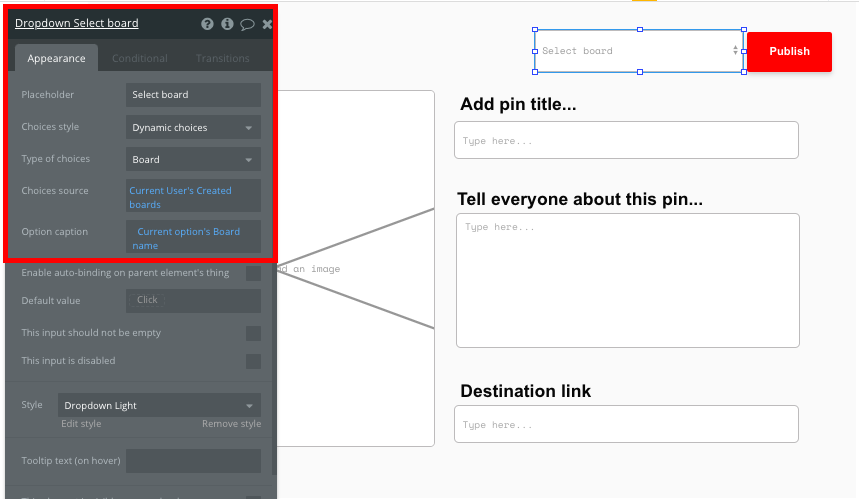Edit the Placeholder field 'Select board'
859x499 pixels.
193,95
